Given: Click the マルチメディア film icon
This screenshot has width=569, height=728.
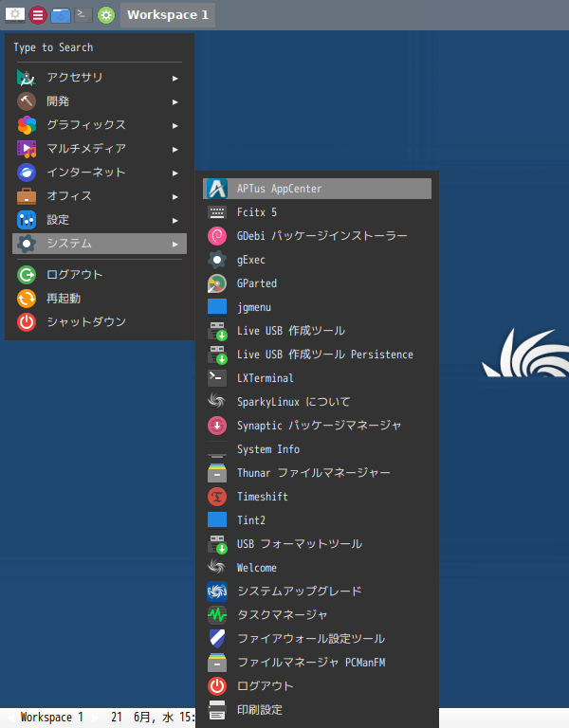Looking at the screenshot, I should [27, 149].
